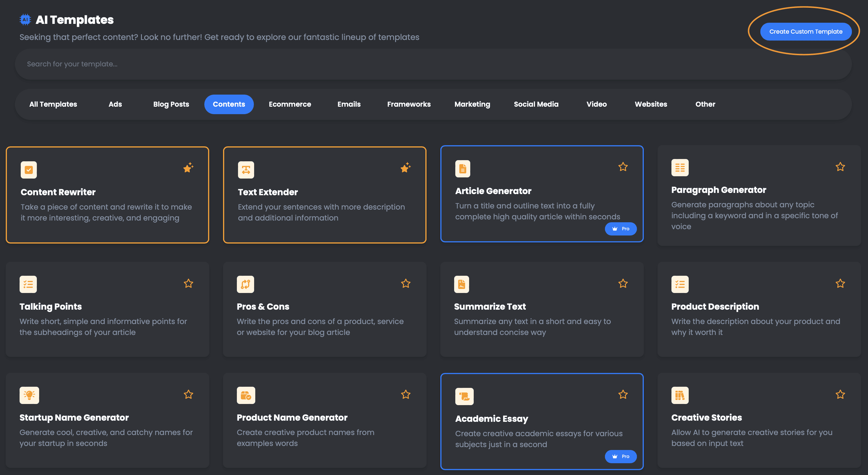Screen dimensions: 868x475
Task: Click the Pro badge on Article Generator
Action: pos(621,229)
